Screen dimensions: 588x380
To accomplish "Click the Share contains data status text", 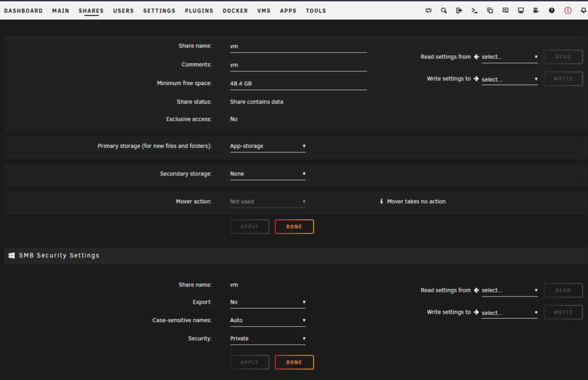I will coord(256,102).
